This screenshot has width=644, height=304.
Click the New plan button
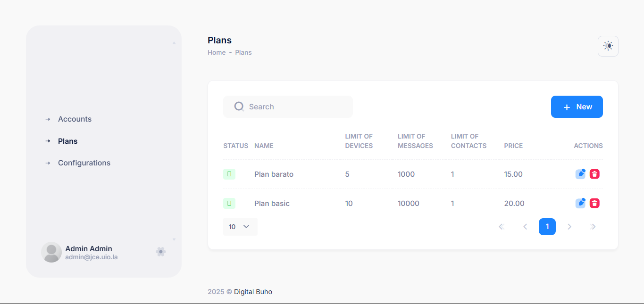(577, 107)
